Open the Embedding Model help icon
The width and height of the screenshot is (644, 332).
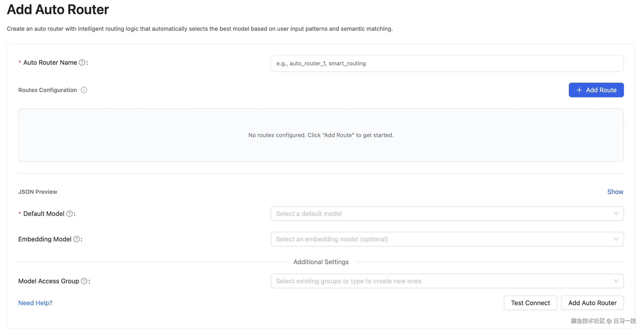77,239
